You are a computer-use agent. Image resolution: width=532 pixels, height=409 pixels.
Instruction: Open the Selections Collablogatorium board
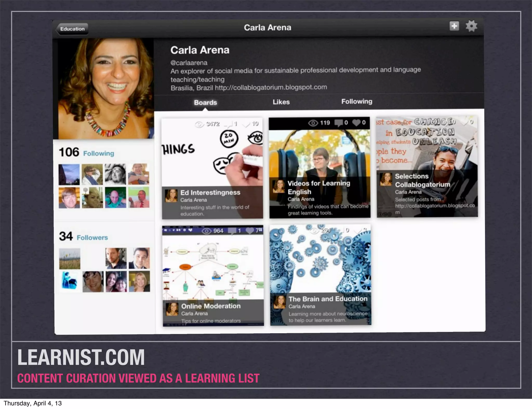(x=427, y=166)
